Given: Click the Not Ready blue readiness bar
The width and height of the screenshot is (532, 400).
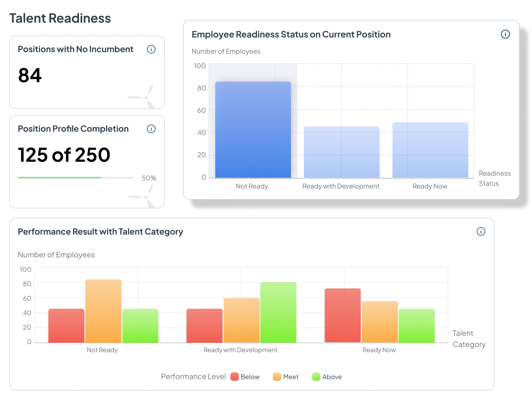Looking at the screenshot, I should coord(253,130).
